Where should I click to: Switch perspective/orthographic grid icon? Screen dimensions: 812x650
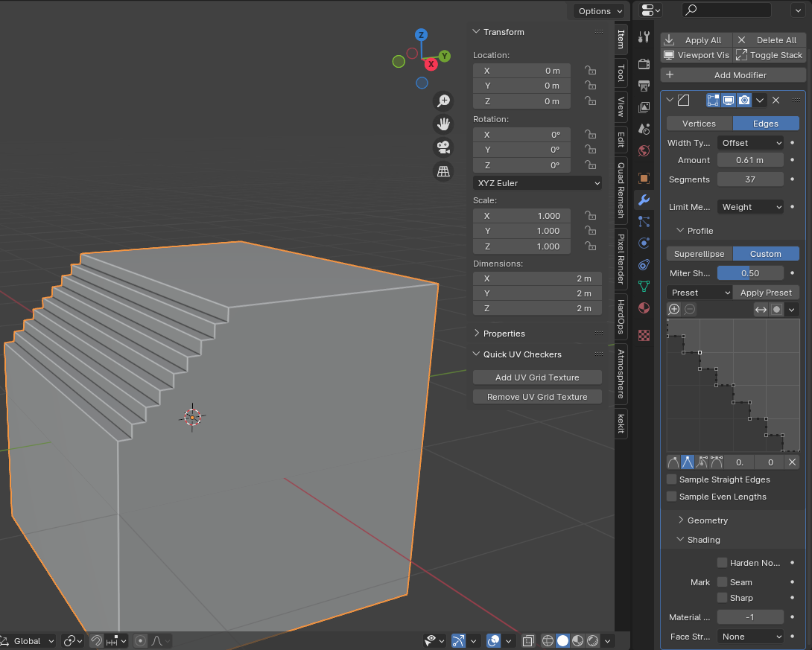443,171
